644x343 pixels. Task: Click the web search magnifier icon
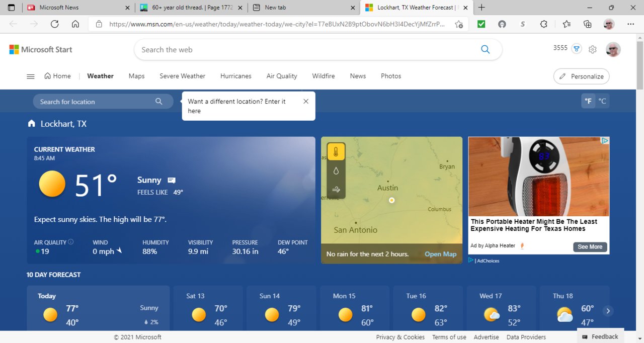pos(485,49)
